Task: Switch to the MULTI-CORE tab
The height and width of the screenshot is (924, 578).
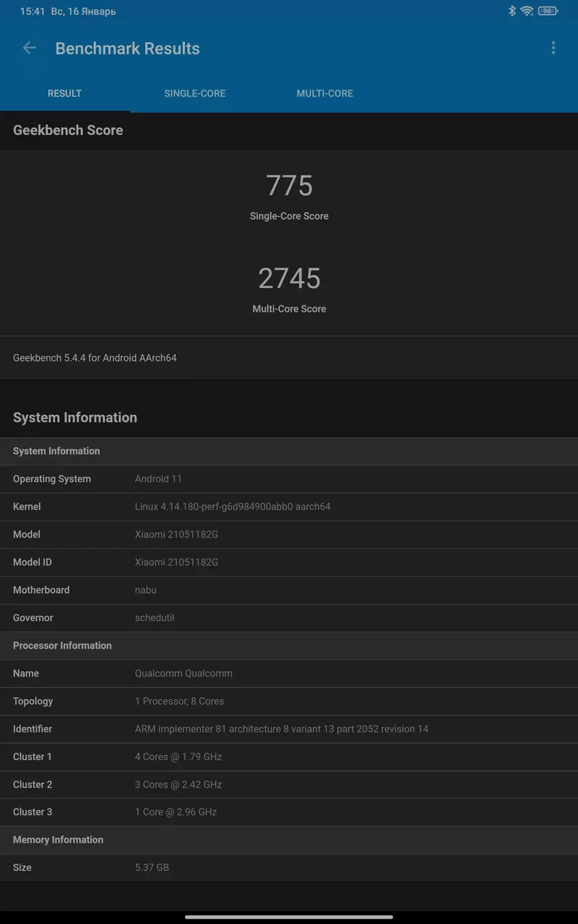Action: coord(324,94)
